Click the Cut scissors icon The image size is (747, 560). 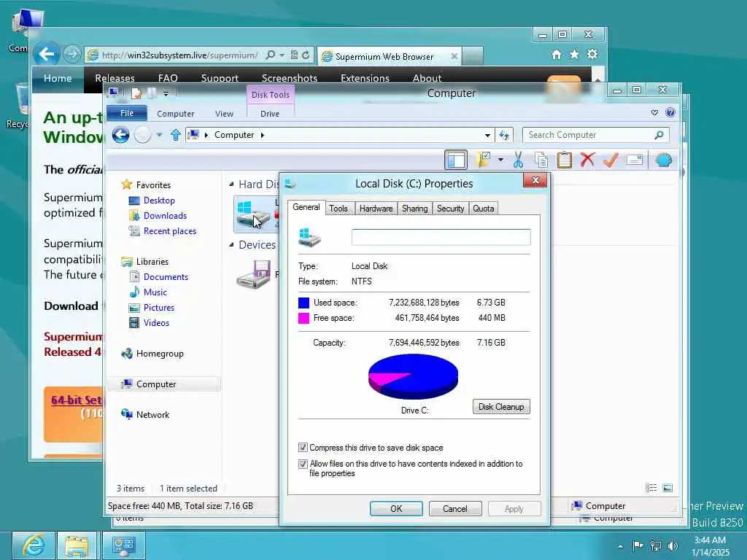pos(519,160)
